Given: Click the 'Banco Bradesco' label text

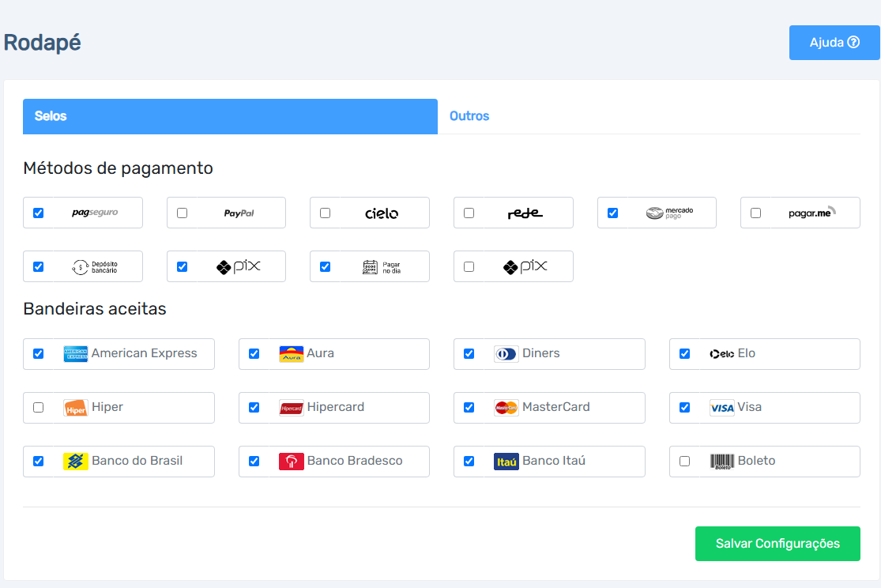Looking at the screenshot, I should click(355, 461).
